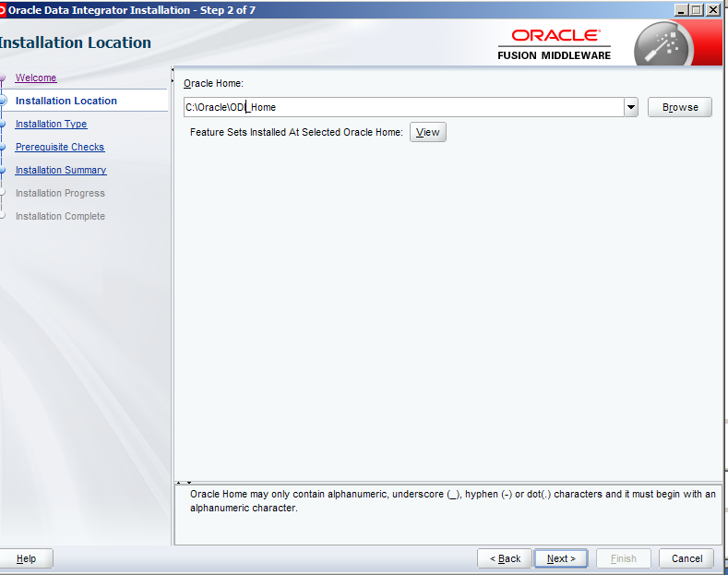The height and width of the screenshot is (575, 728).
Task: Go to the Installation Type step
Action: pyautogui.click(x=51, y=124)
